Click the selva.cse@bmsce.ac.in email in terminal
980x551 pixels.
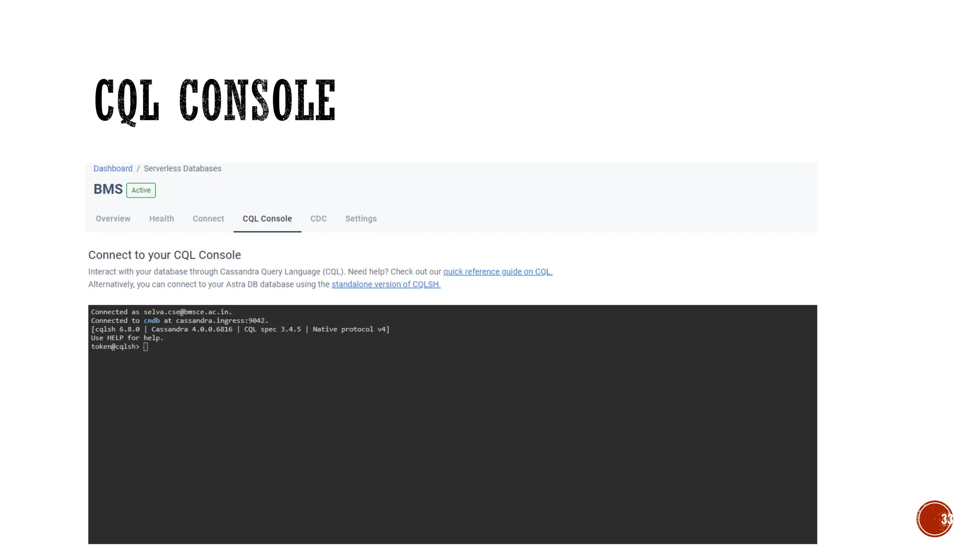pyautogui.click(x=187, y=312)
